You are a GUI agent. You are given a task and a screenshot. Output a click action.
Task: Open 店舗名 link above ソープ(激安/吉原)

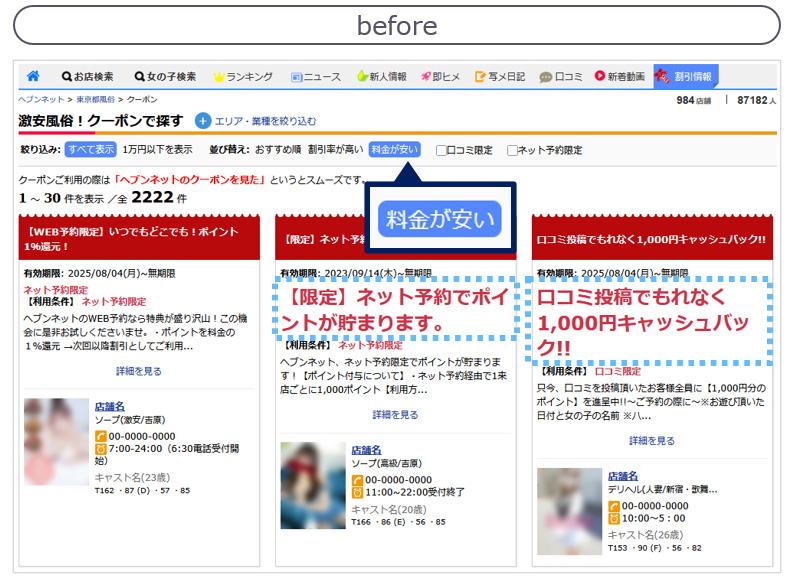pos(109,407)
